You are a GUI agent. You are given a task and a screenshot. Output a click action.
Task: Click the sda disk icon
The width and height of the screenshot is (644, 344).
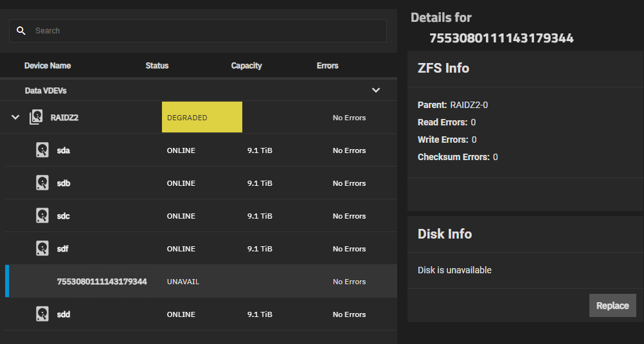[42, 150]
